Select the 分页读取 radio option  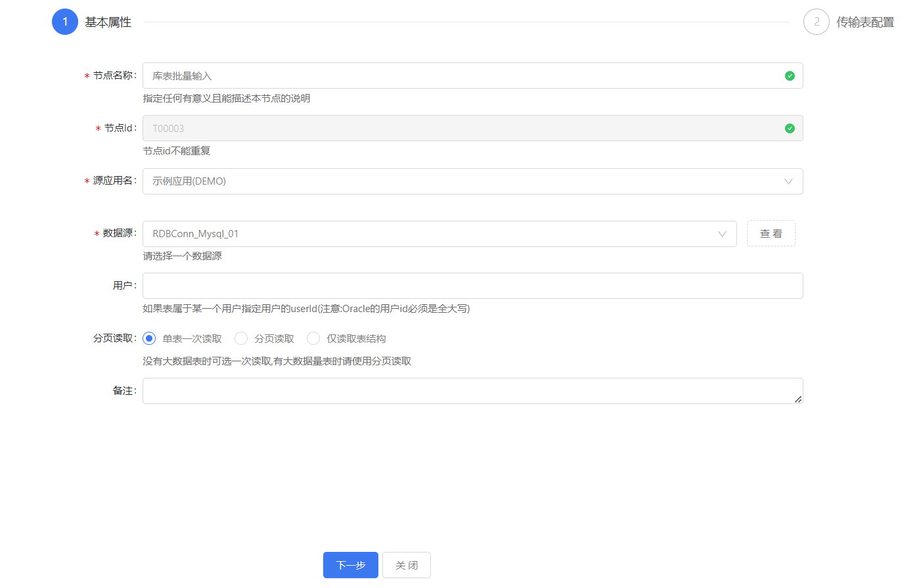tap(241, 338)
